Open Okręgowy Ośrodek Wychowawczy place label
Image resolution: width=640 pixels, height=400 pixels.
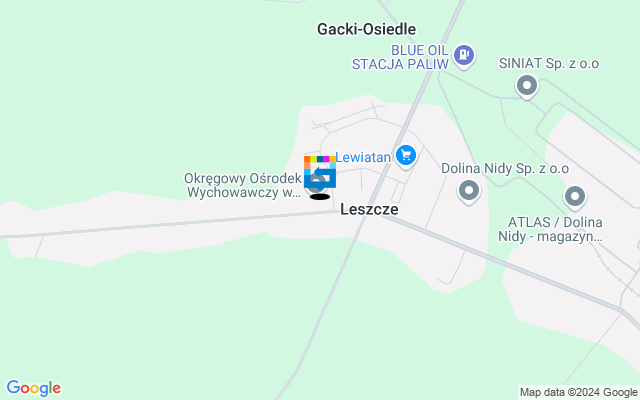point(243,185)
